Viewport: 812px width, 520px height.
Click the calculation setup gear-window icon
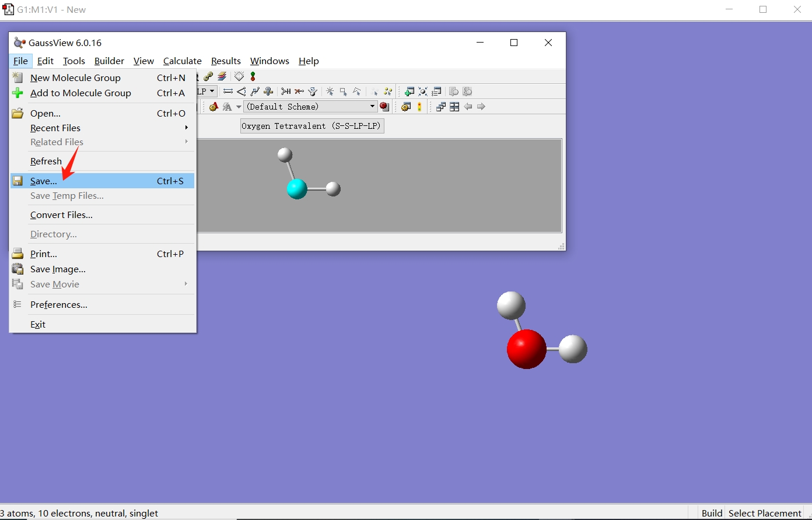coord(405,107)
